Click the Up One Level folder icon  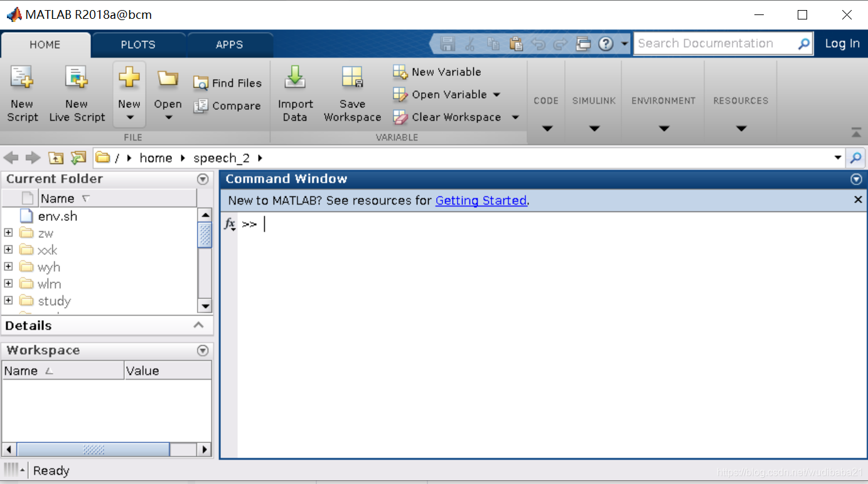pyautogui.click(x=56, y=158)
